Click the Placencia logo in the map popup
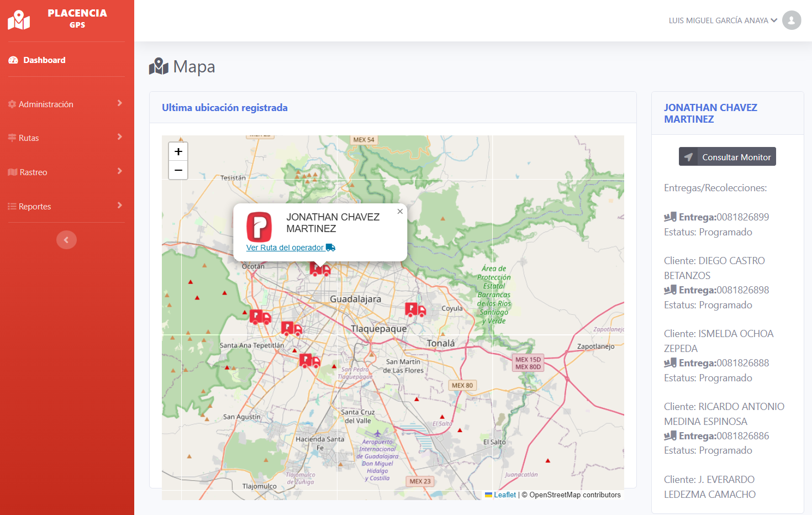Image resolution: width=812 pixels, height=515 pixels. click(259, 227)
